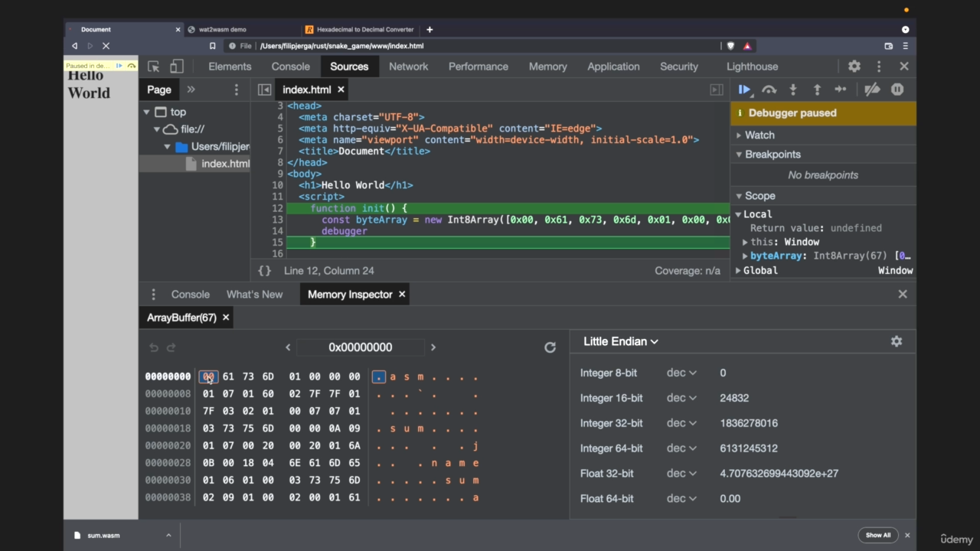Step over next function call
The width and height of the screenshot is (980, 551).
pos(769,90)
